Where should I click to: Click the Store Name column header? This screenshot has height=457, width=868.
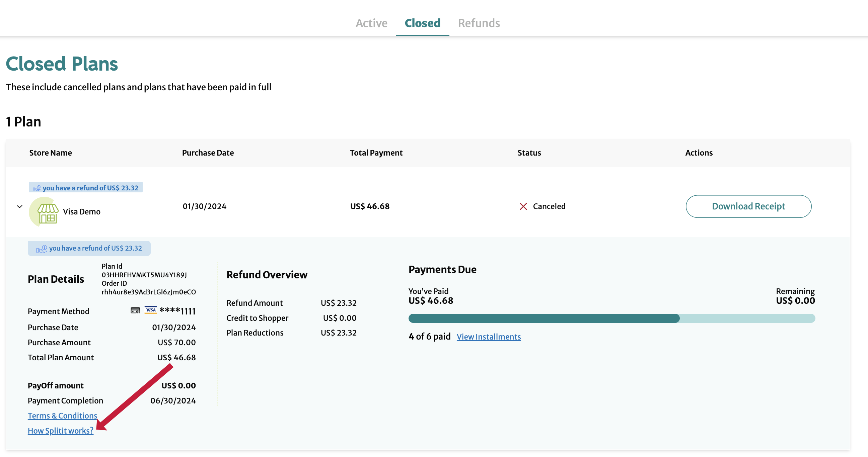pyautogui.click(x=51, y=153)
